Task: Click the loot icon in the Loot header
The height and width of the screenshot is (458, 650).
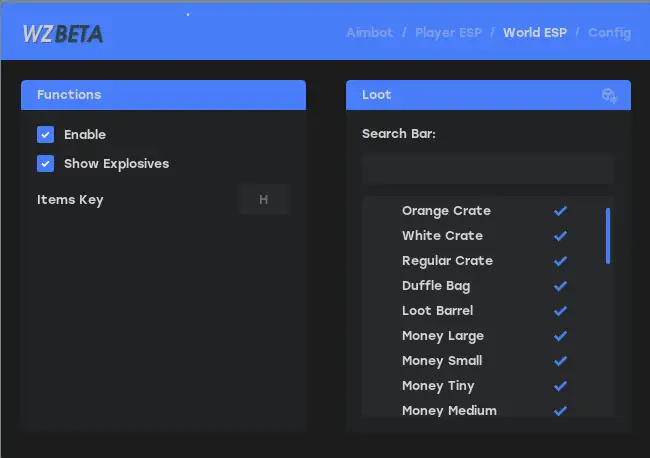Action: (609, 96)
